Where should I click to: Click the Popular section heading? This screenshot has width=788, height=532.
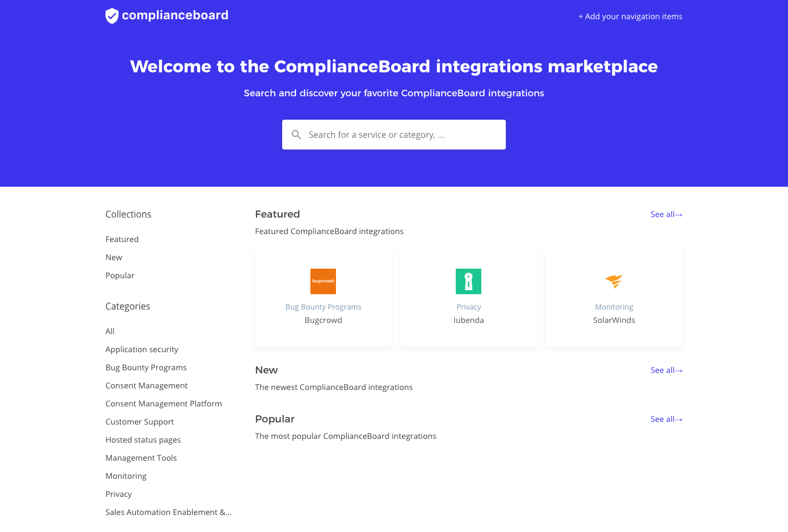(x=275, y=419)
